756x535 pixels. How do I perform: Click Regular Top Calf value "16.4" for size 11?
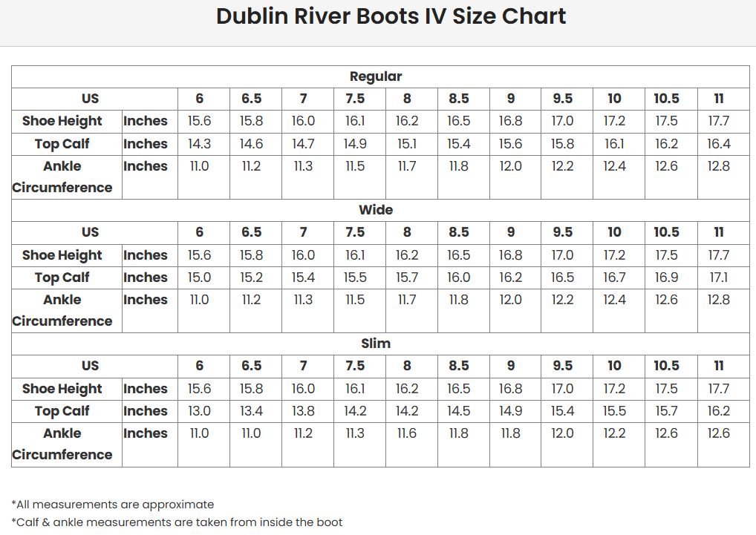click(x=718, y=143)
